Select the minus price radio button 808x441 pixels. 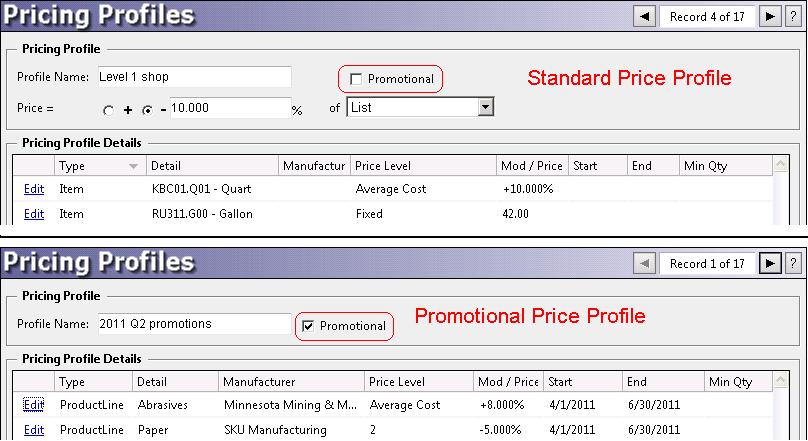(x=147, y=109)
